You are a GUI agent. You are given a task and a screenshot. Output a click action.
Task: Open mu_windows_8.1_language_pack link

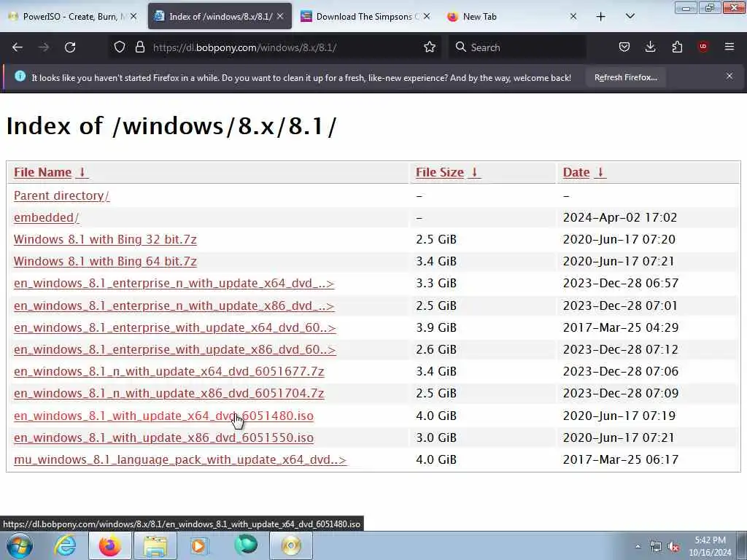[180, 459]
